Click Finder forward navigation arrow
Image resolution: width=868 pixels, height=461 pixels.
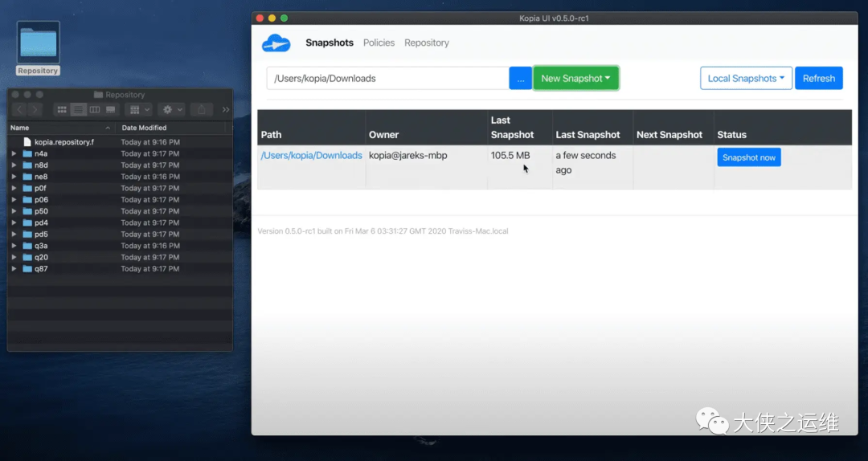[x=35, y=109]
